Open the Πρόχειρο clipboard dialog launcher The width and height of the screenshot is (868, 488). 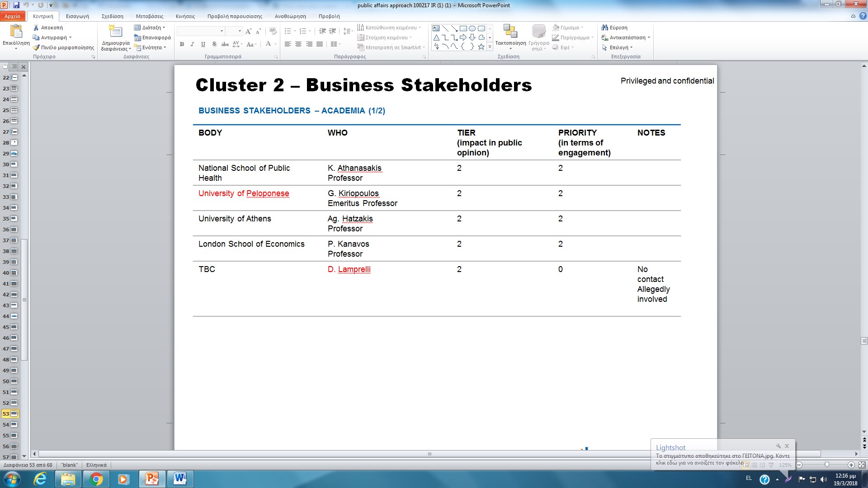coord(94,57)
